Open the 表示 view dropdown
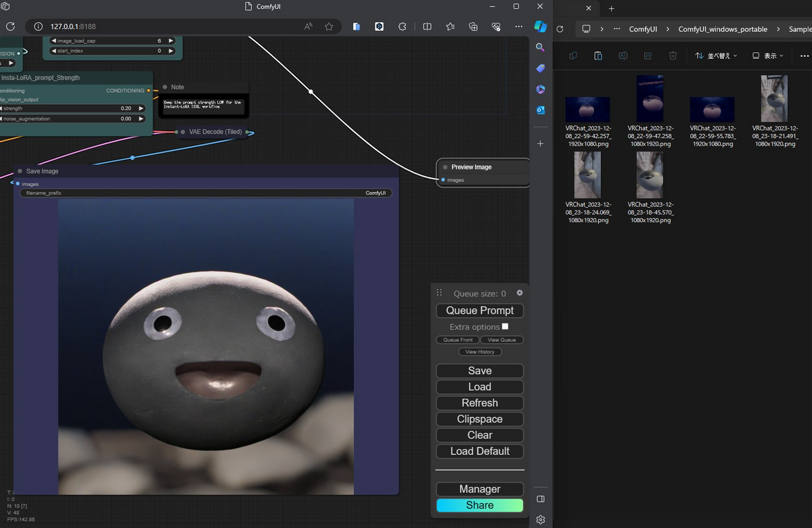 point(768,56)
